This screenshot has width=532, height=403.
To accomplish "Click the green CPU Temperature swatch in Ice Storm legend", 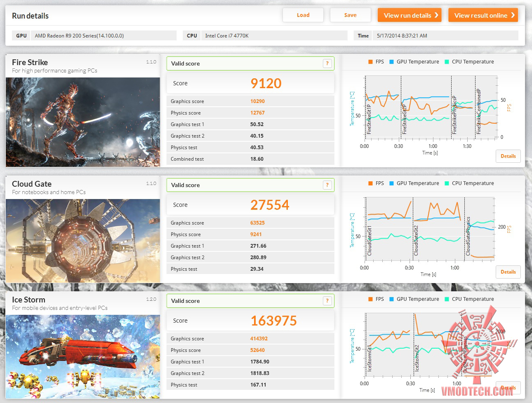I will [x=447, y=299].
